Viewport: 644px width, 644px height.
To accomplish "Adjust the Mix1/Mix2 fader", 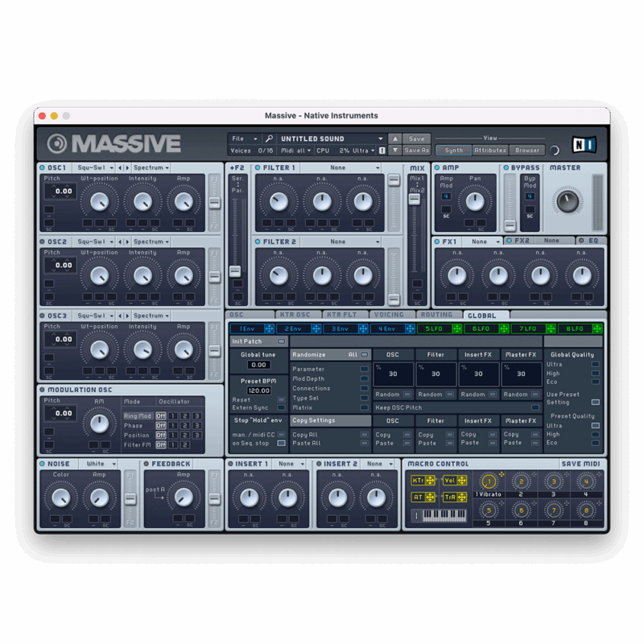I will coord(414,199).
